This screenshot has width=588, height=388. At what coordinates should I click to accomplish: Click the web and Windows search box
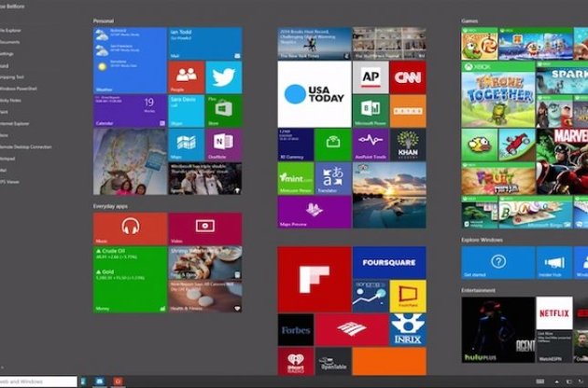click(x=35, y=381)
